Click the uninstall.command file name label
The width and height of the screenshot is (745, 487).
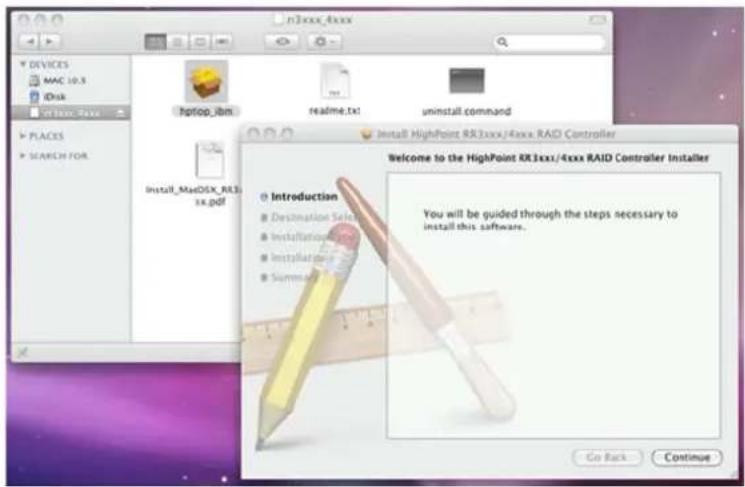point(467,112)
